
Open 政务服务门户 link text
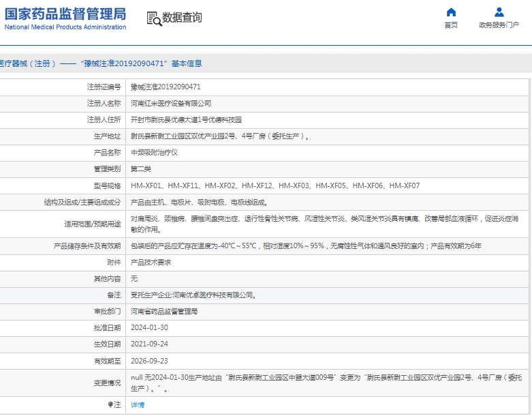coord(499,25)
